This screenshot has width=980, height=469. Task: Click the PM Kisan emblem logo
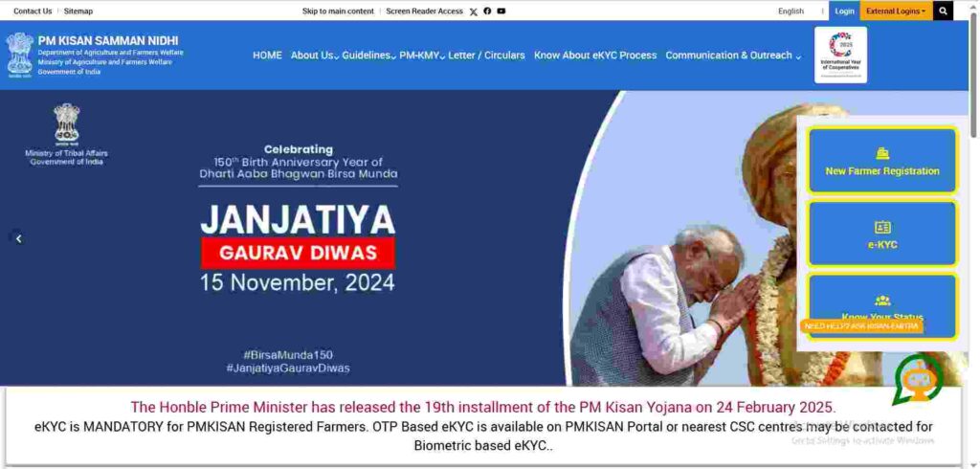(x=20, y=55)
